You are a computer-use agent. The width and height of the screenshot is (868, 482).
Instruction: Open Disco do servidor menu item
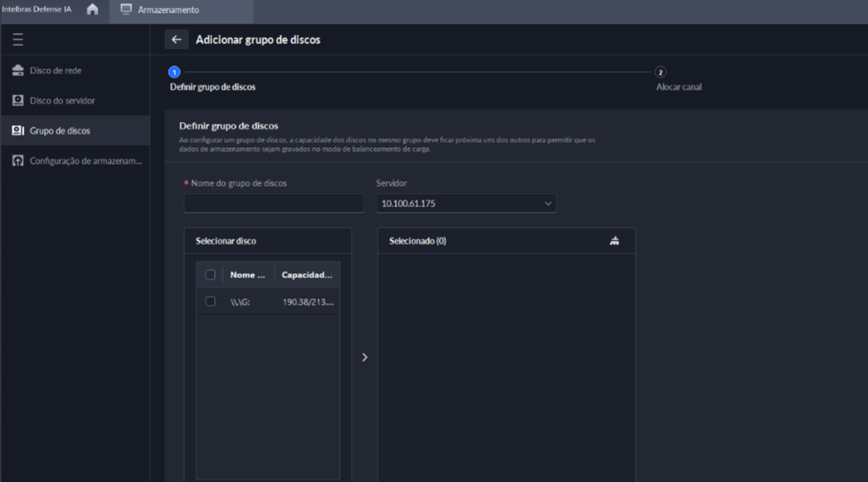point(62,101)
